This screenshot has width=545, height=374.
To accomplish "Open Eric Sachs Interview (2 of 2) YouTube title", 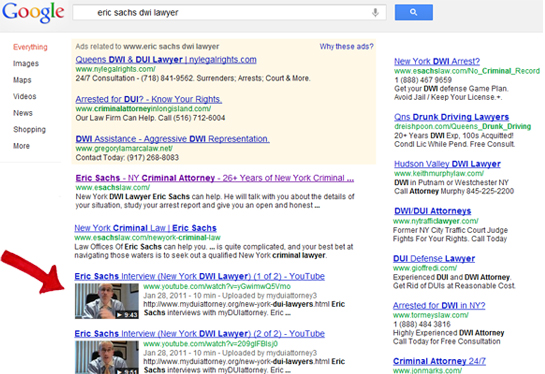I will click(200, 334).
